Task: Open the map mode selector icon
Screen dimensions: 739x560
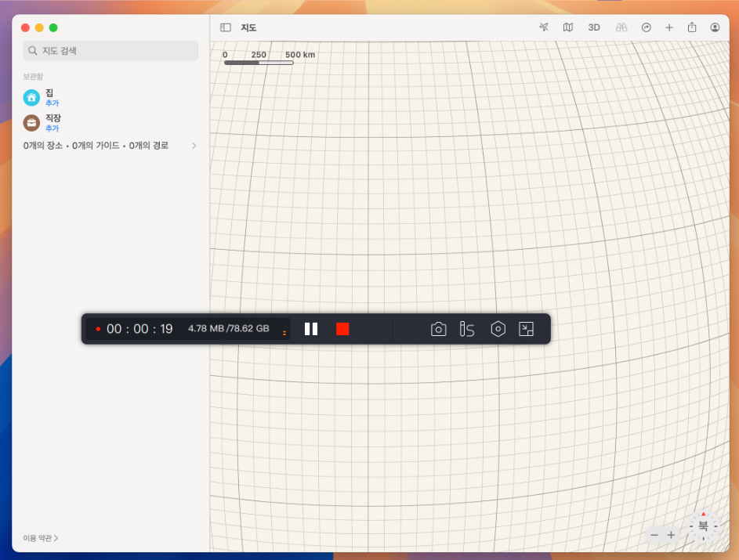Action: (x=568, y=27)
